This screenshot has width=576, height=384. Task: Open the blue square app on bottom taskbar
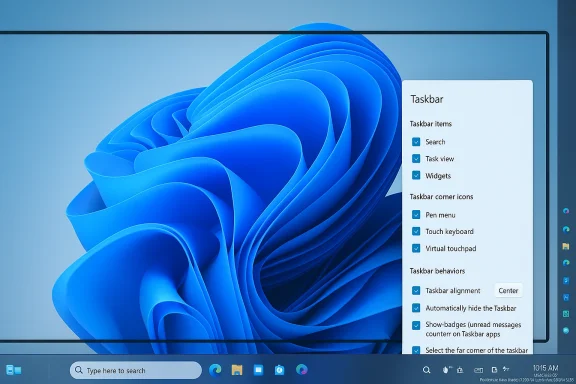tap(258, 370)
